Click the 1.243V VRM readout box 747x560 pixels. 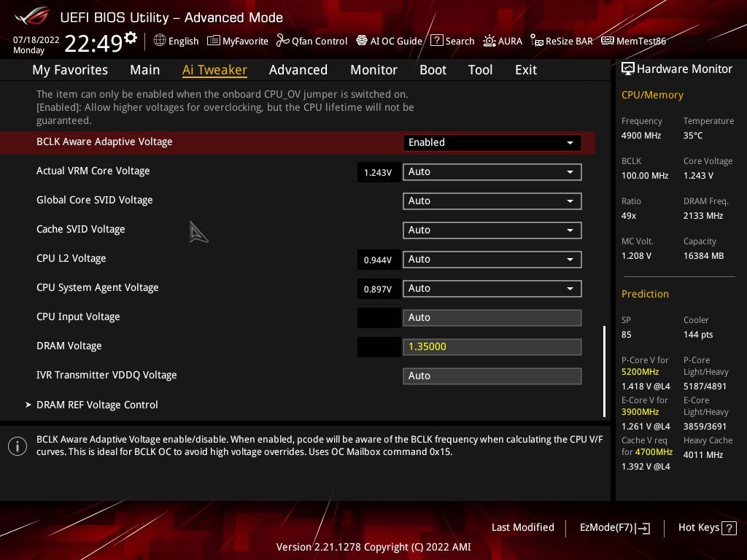point(379,172)
